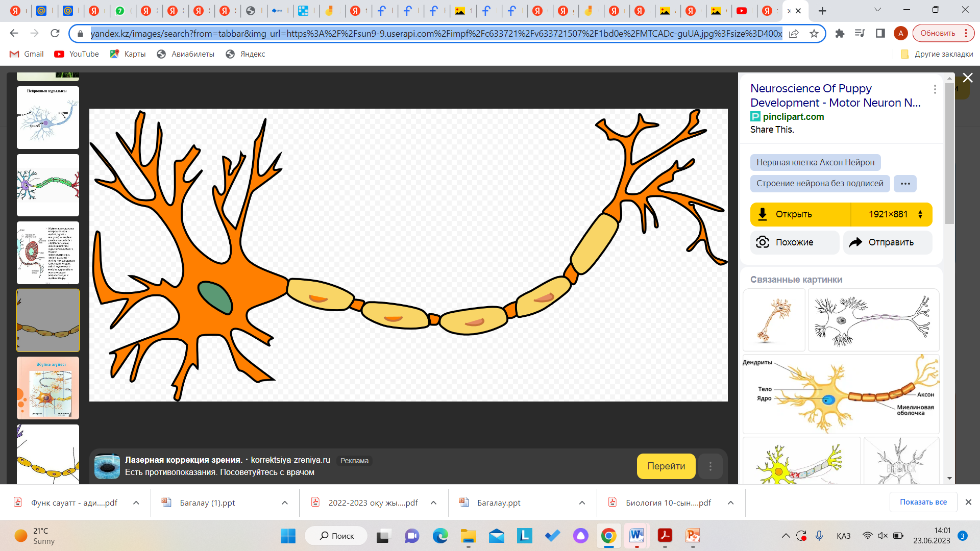Image resolution: width=980 pixels, height=551 pixels.
Task: Close the image viewer with the X icon
Action: tap(967, 78)
